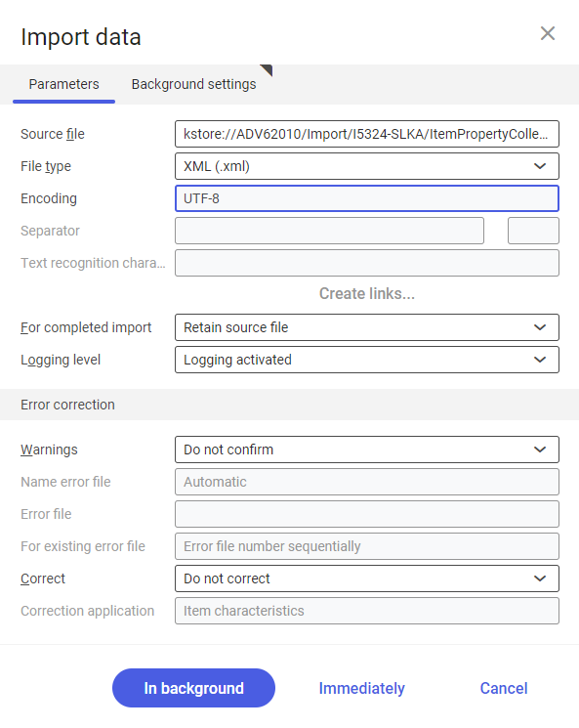579x728 pixels.
Task: Click into the Encoding UTF-8 field
Action: (367, 198)
